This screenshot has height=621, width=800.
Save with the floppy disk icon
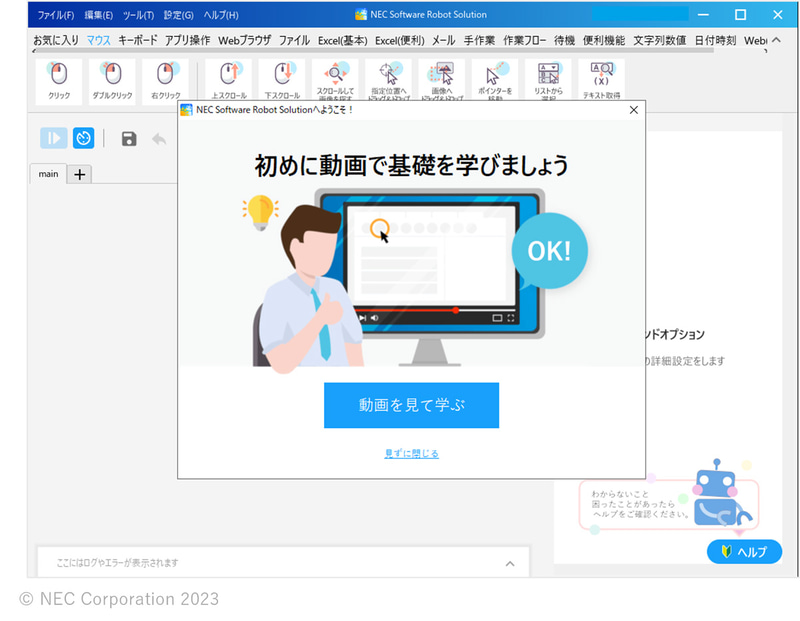[129, 139]
